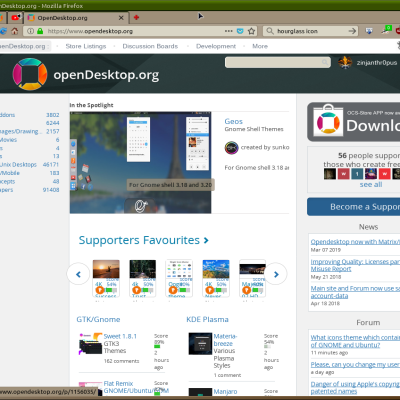
Task: Open the GTK/Gnome section
Action: 98,319
